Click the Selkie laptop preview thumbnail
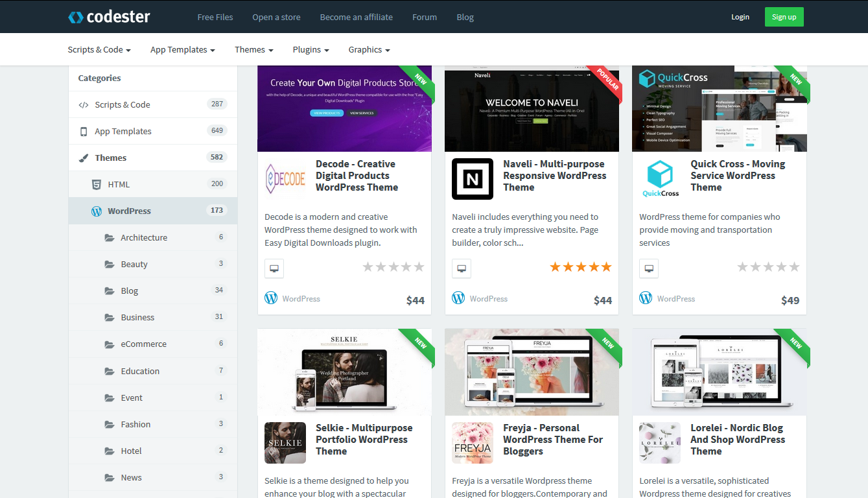 (344, 372)
